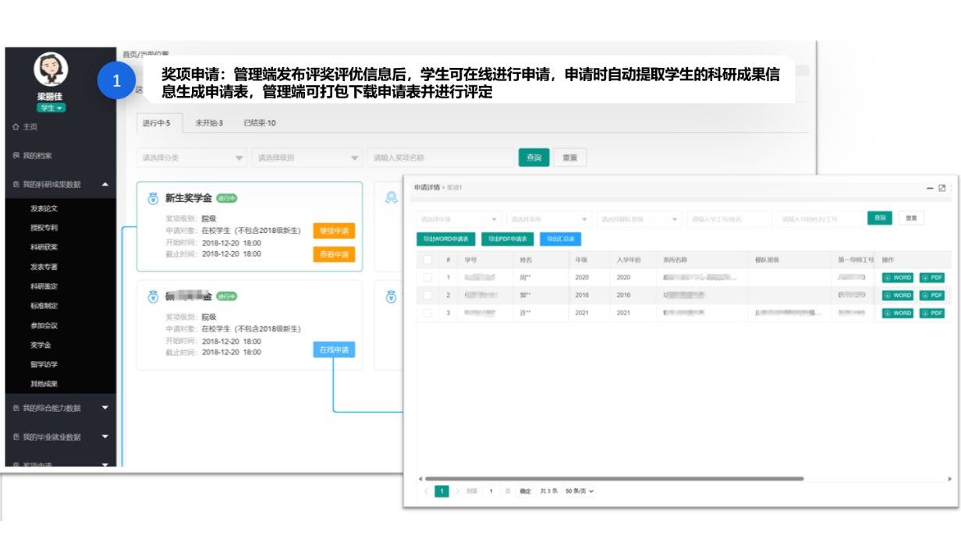
Task: Switch to the 已结束·10 tab
Action: [259, 123]
